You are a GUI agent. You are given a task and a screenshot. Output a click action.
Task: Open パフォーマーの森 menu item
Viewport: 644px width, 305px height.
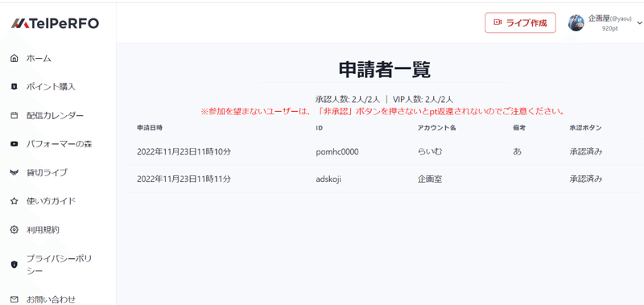(x=58, y=144)
